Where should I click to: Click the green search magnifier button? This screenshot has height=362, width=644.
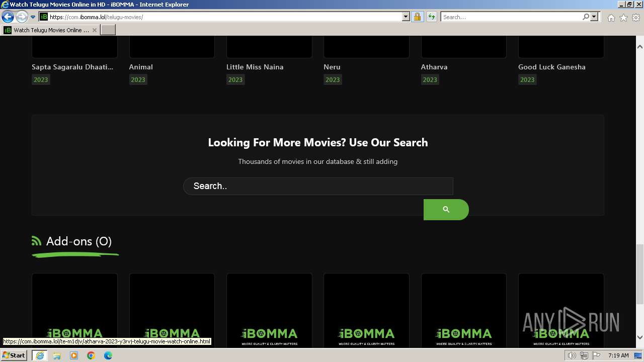tap(446, 210)
